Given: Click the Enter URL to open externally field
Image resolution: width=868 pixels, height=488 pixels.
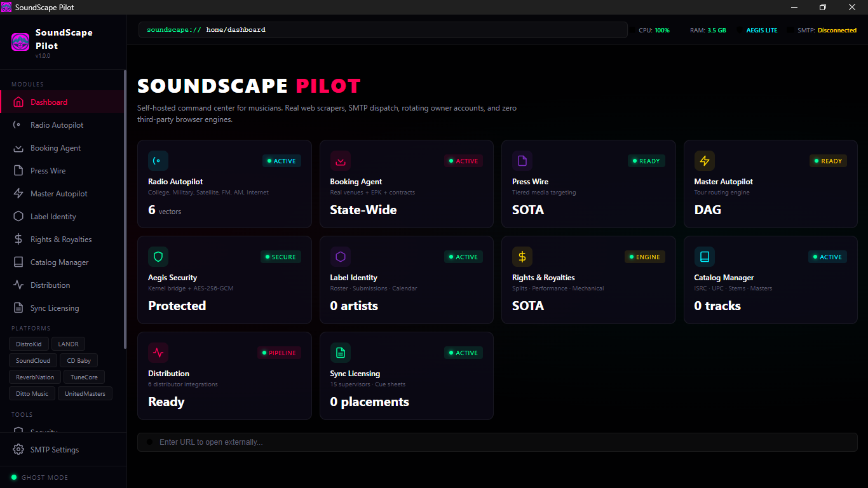Looking at the screenshot, I should pyautogui.click(x=498, y=442).
